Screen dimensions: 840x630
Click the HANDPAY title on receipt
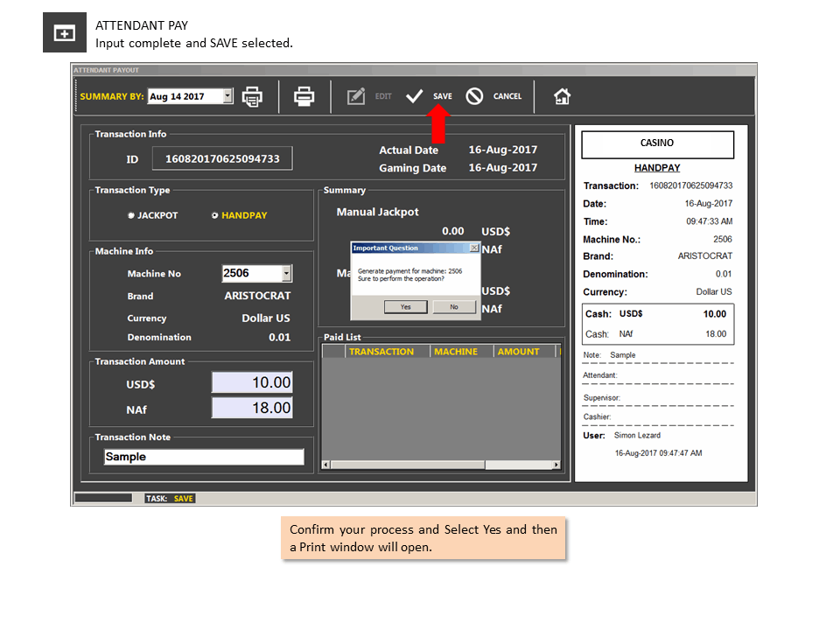coord(657,168)
